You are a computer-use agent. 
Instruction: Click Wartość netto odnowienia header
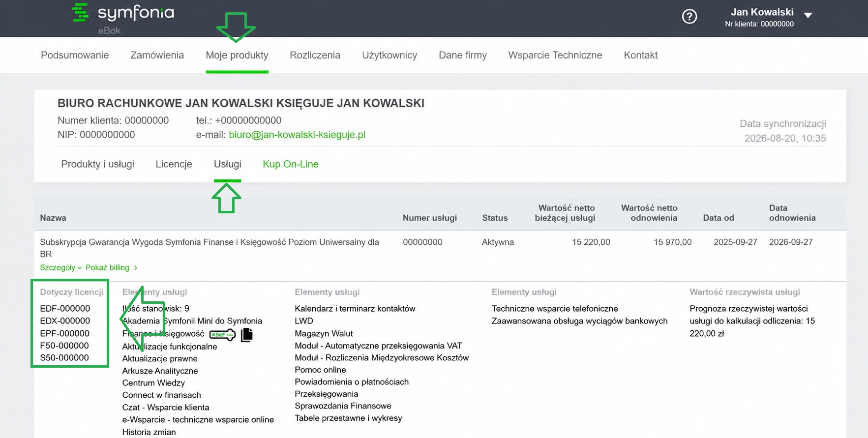tap(649, 213)
